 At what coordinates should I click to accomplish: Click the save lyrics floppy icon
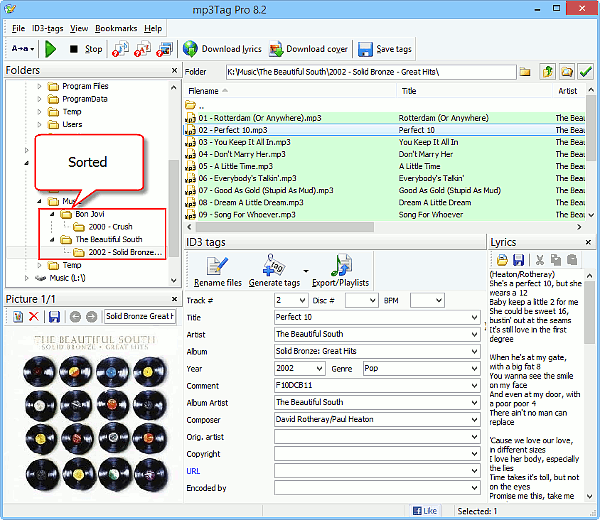[x=518, y=260]
